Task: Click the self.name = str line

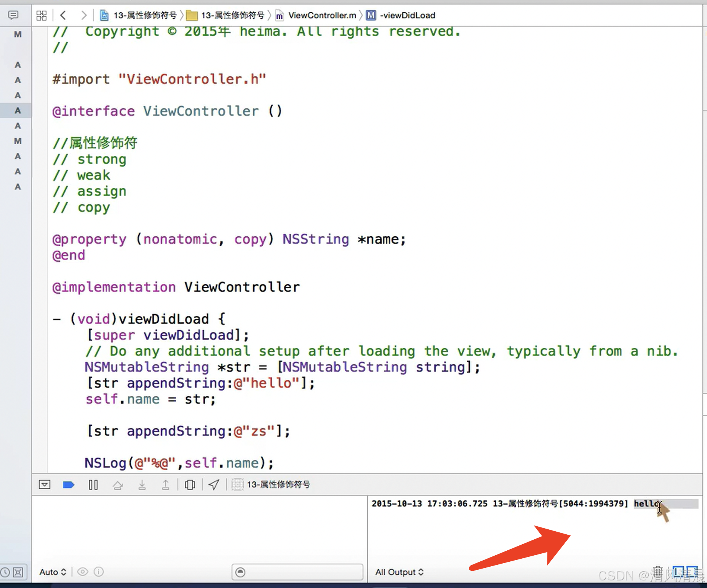Action: click(150, 399)
